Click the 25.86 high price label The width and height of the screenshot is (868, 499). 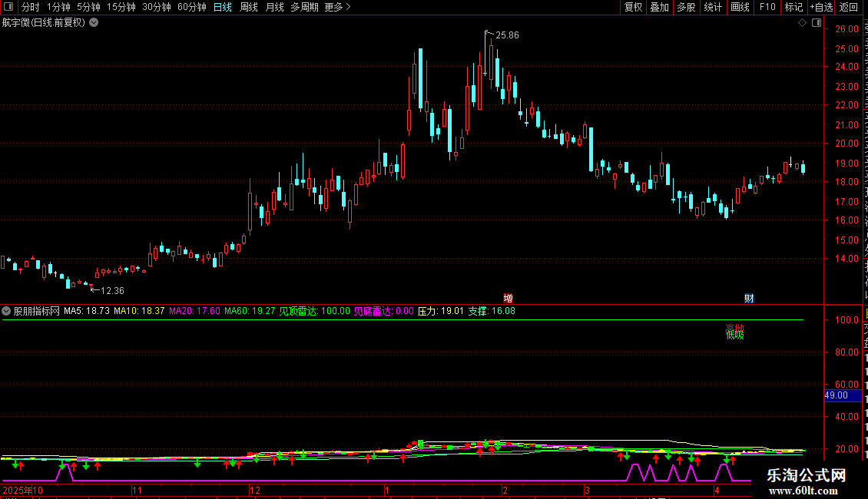pyautogui.click(x=507, y=35)
